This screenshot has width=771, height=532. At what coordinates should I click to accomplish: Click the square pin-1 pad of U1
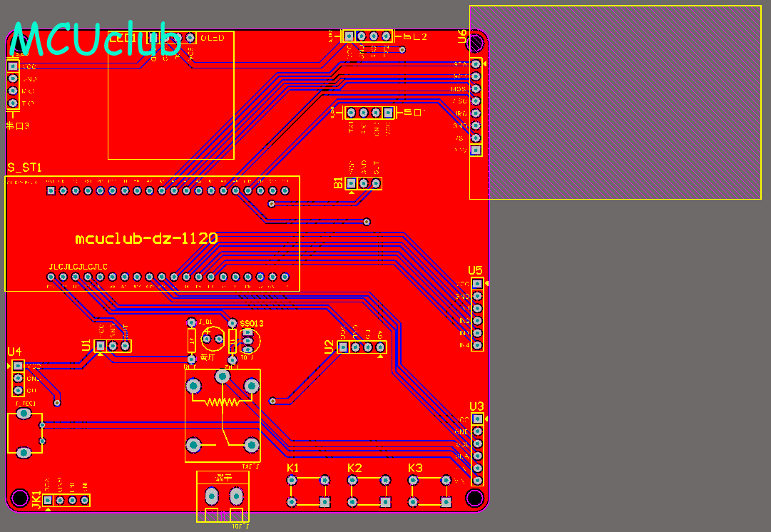click(101, 346)
